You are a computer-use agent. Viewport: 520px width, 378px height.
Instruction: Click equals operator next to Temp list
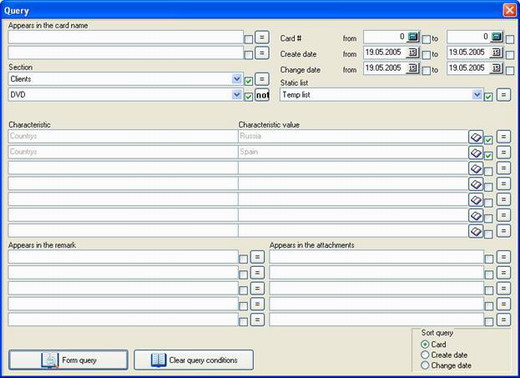(503, 95)
